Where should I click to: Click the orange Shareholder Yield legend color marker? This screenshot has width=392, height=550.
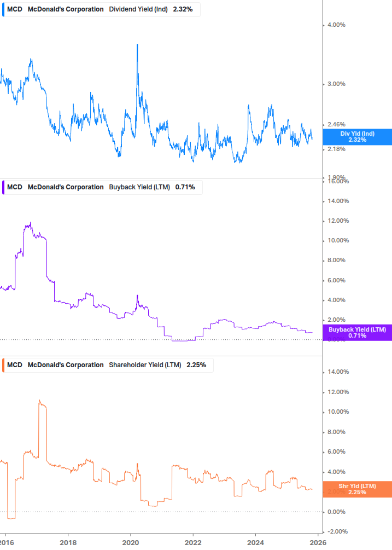[x=3, y=365]
